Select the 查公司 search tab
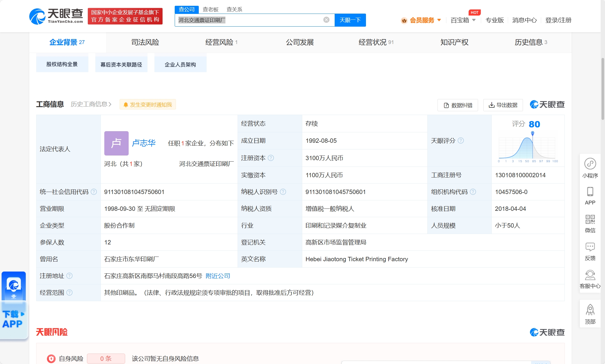Image resolution: width=605 pixels, height=364 pixels. pyautogui.click(x=187, y=9)
